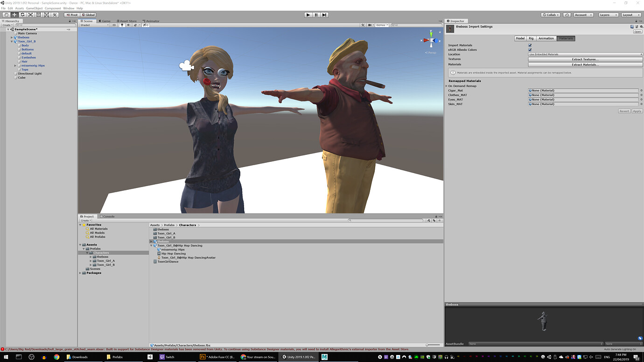Screen dimensions: 644x362
Task: Open the Use Embedded Materials location dropdown
Action: click(584, 55)
